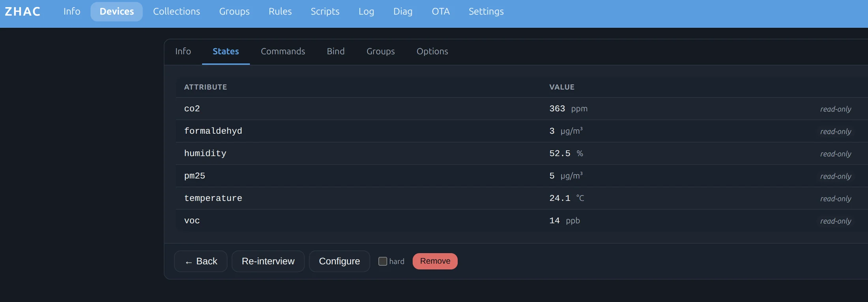Viewport: 868px width, 302px height.
Task: Open the Groups page in top navigation
Action: tap(234, 11)
